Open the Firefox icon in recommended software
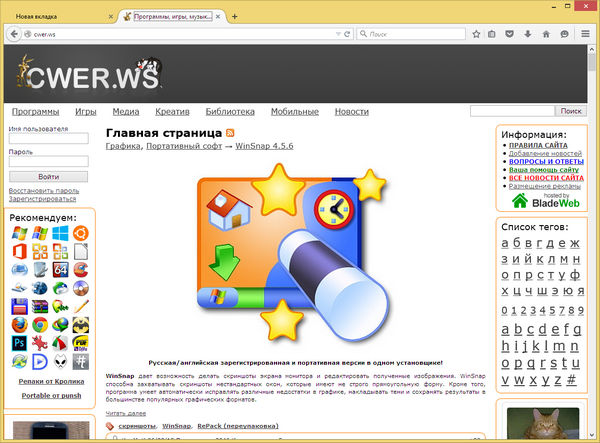Image resolution: width=600 pixels, height=443 pixels. [18, 324]
